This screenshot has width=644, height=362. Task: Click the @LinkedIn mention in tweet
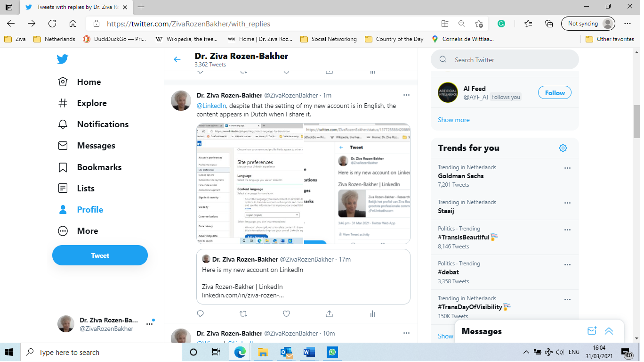211,106
